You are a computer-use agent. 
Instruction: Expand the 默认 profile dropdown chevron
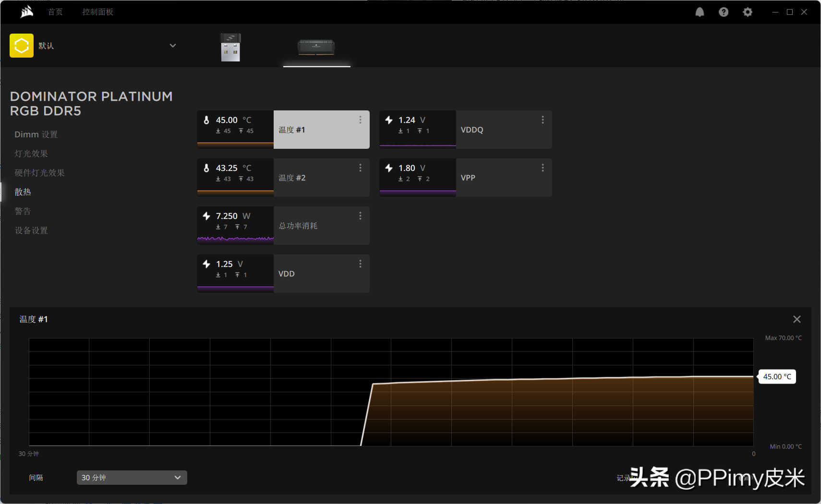[x=173, y=46]
